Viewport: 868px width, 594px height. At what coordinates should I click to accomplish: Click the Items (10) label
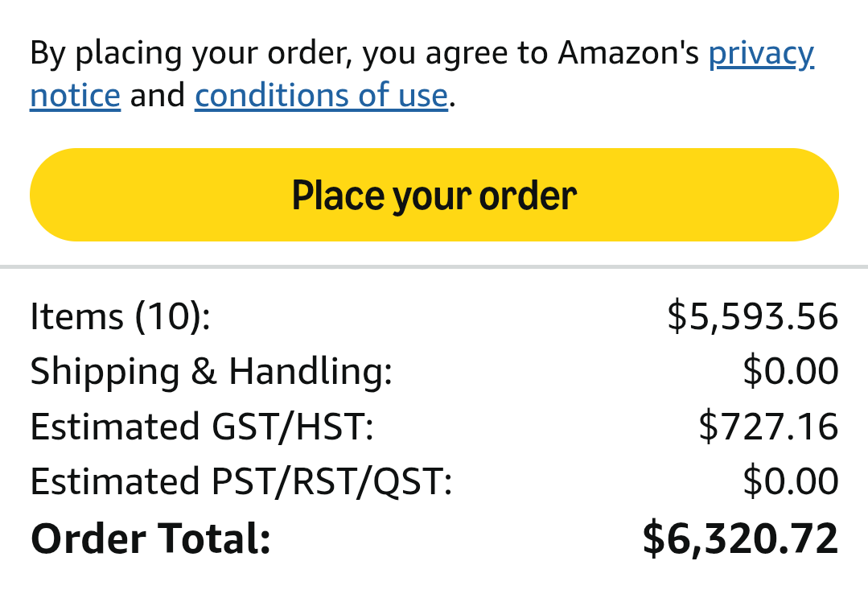coord(120,316)
